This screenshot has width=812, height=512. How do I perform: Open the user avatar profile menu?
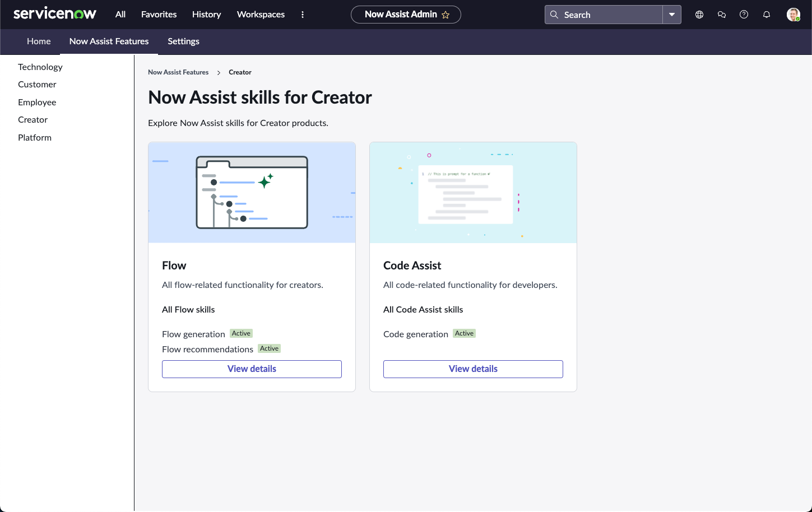(x=793, y=15)
